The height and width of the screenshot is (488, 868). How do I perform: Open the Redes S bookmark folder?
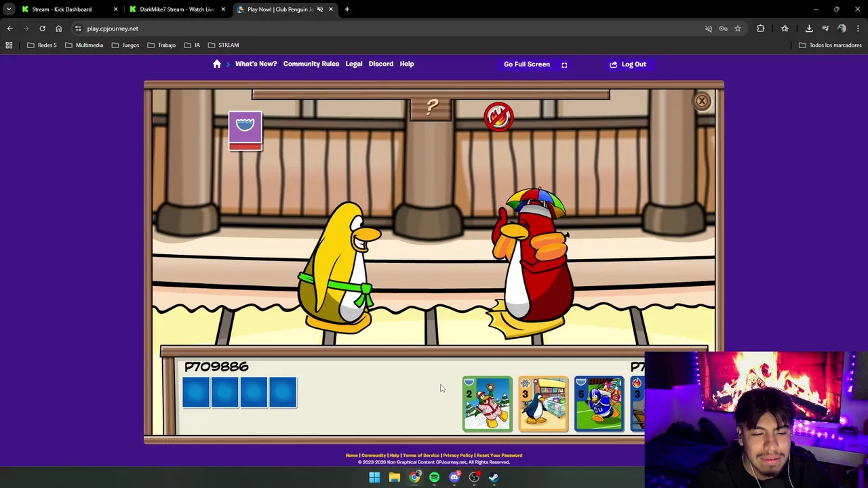pos(42,45)
